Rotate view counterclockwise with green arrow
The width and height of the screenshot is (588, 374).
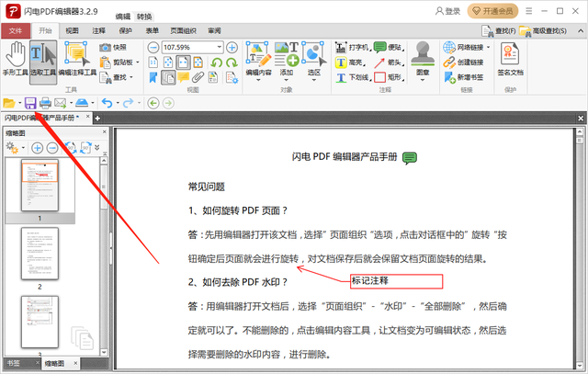[x=217, y=62]
